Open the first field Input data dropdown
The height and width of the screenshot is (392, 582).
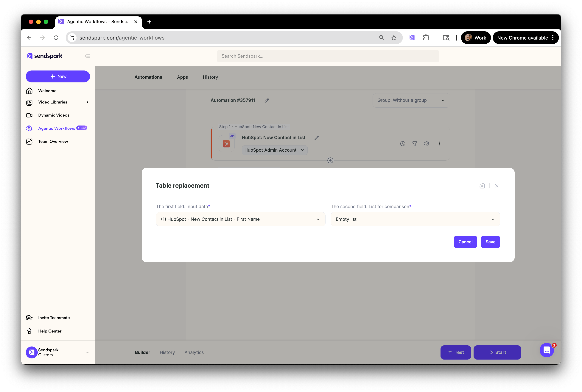(240, 219)
